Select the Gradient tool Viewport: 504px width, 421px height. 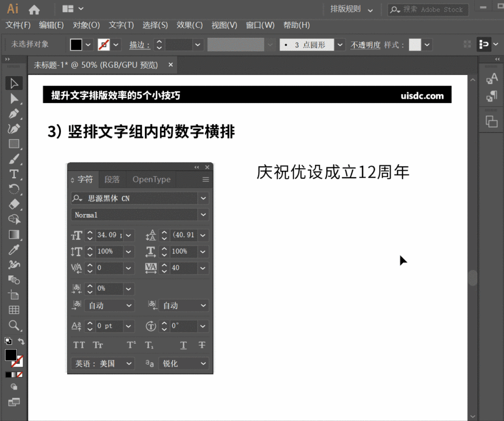pyautogui.click(x=14, y=234)
